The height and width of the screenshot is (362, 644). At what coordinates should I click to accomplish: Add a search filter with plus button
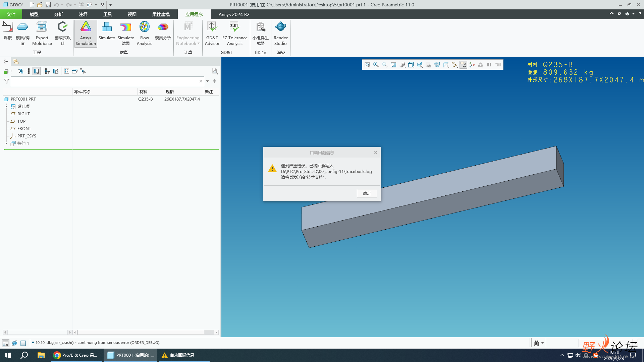214,81
